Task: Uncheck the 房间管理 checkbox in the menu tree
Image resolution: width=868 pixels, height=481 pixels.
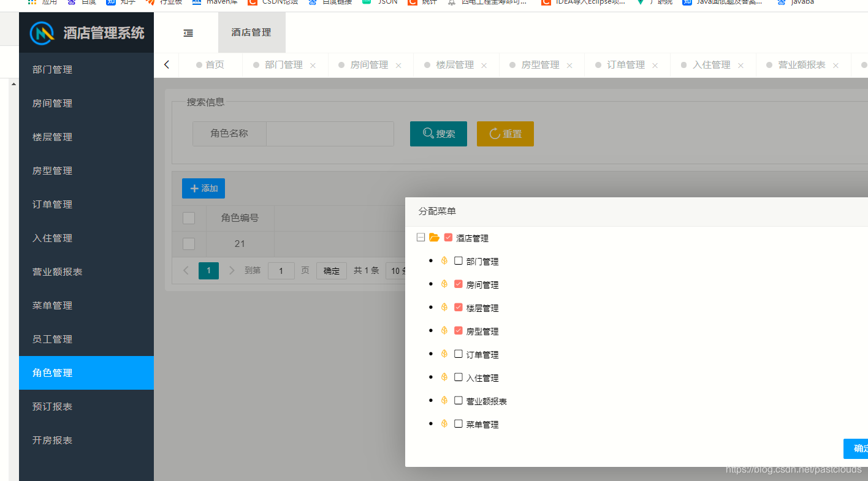Action: point(457,284)
